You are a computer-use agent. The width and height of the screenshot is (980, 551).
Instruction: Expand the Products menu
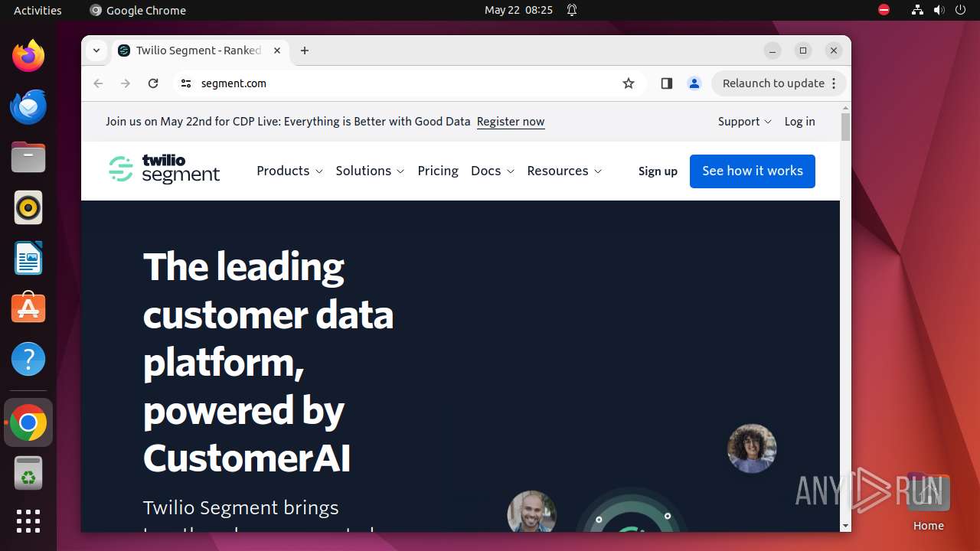(289, 171)
